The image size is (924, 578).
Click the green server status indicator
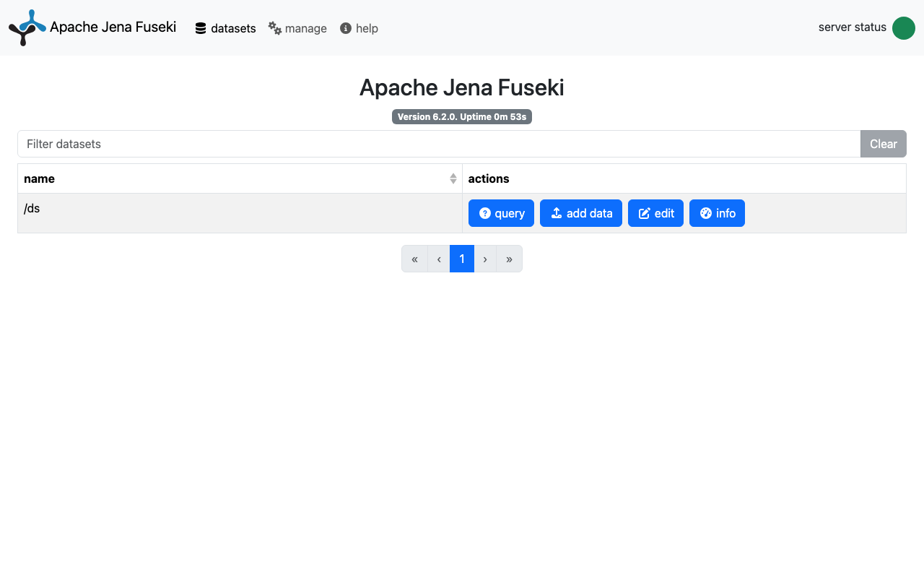pos(904,28)
